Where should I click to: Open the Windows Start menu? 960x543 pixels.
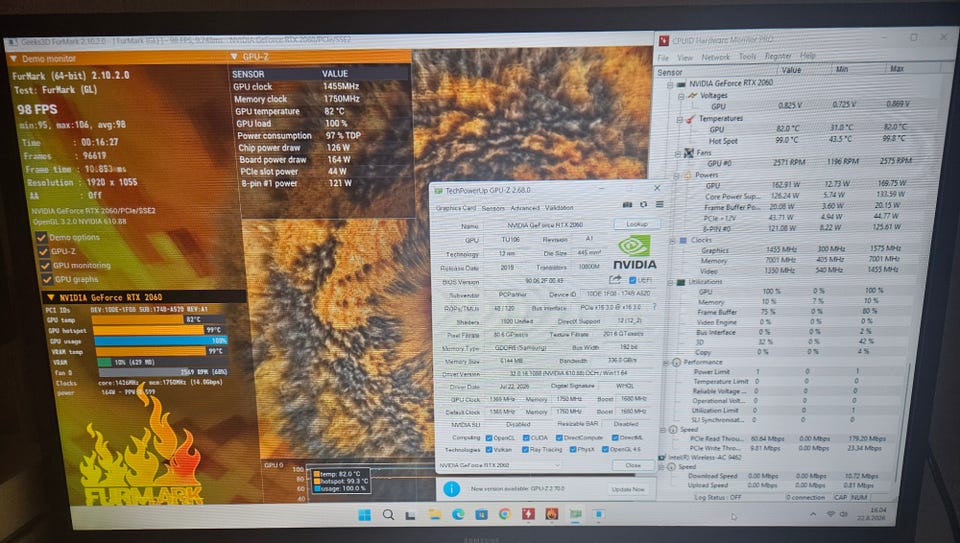364,515
